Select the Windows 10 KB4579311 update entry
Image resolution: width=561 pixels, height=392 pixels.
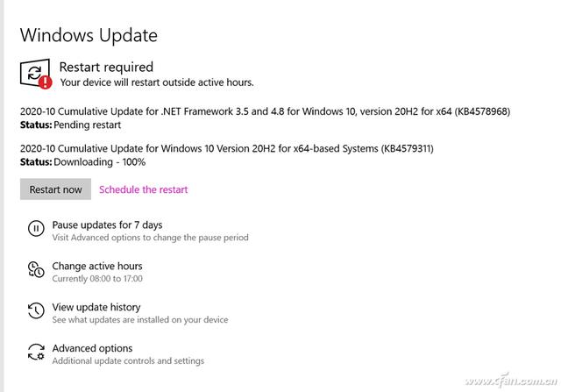click(x=226, y=149)
